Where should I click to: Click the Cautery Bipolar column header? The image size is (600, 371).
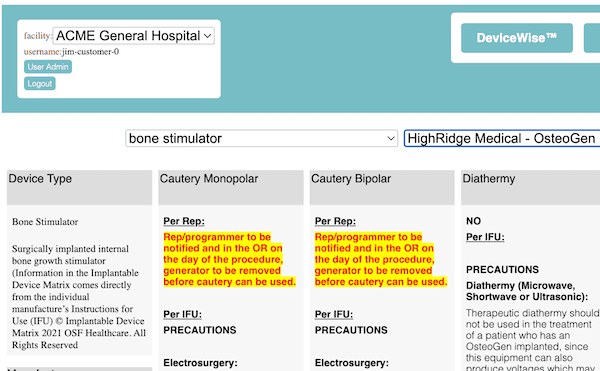382,187
